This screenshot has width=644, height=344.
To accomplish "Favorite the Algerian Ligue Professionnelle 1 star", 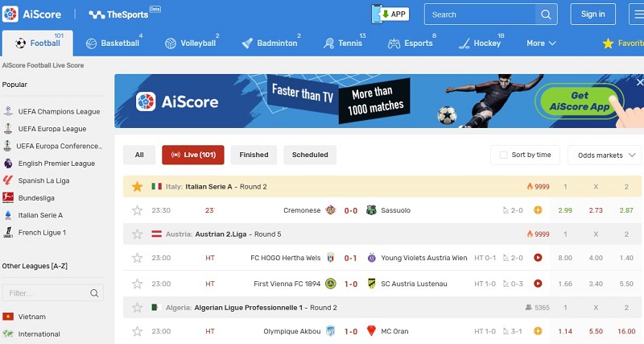I will point(137,308).
